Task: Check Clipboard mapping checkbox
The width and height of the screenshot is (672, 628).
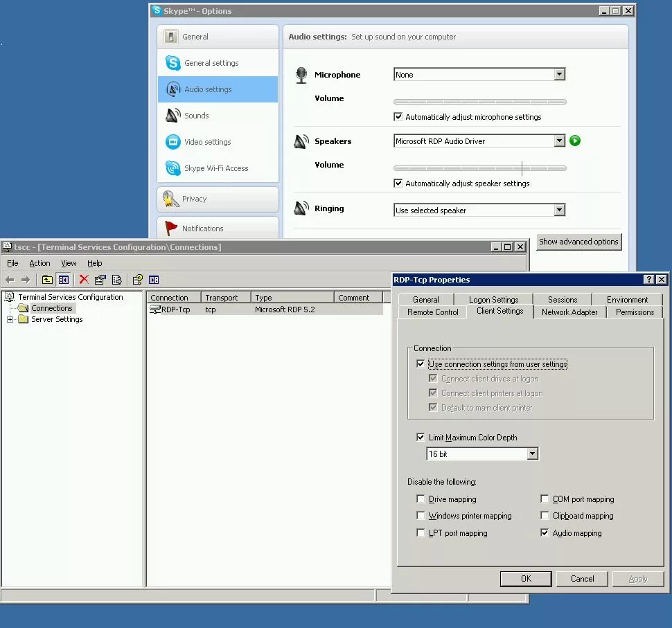Action: 545,516
